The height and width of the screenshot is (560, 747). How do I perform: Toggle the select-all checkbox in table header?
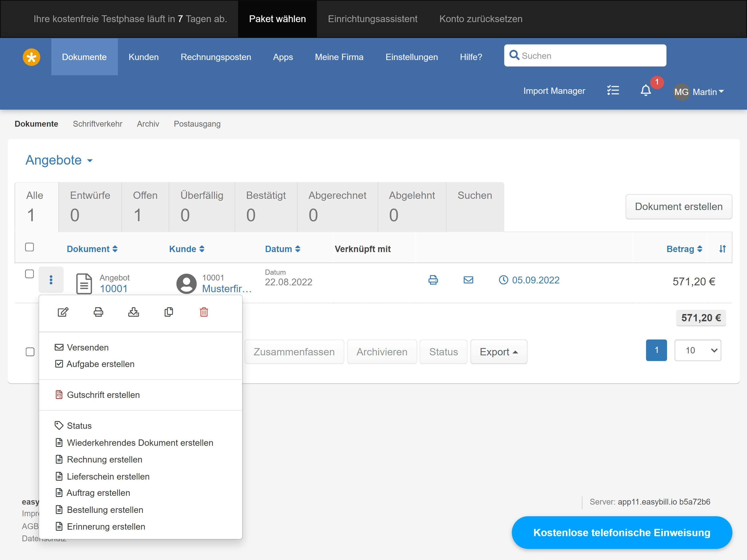(x=30, y=247)
